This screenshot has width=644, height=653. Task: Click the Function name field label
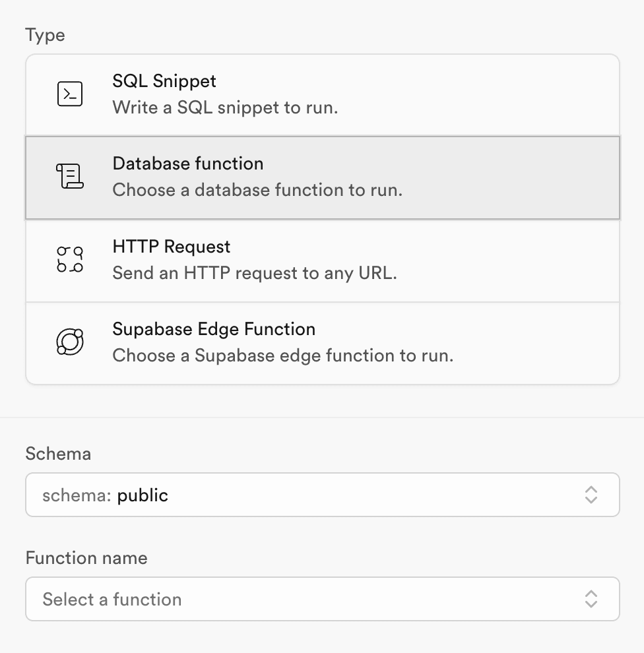[x=86, y=557]
